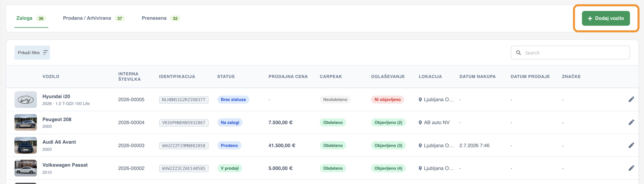This screenshot has width=644, height=184.
Task: Click the pencil edit icon for Hyundai i20
Action: coord(631,100)
